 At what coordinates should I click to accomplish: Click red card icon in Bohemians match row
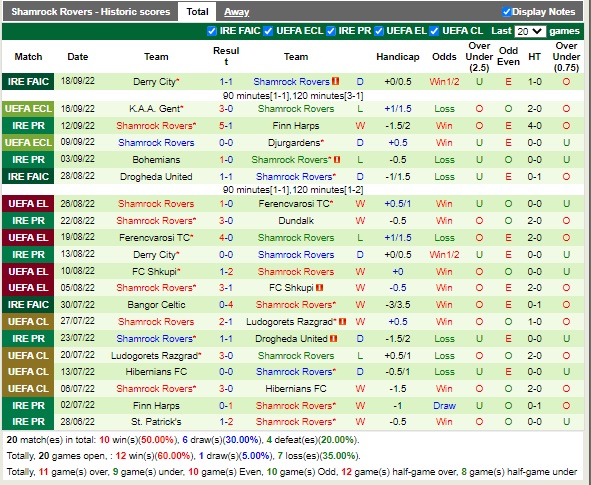337,159
